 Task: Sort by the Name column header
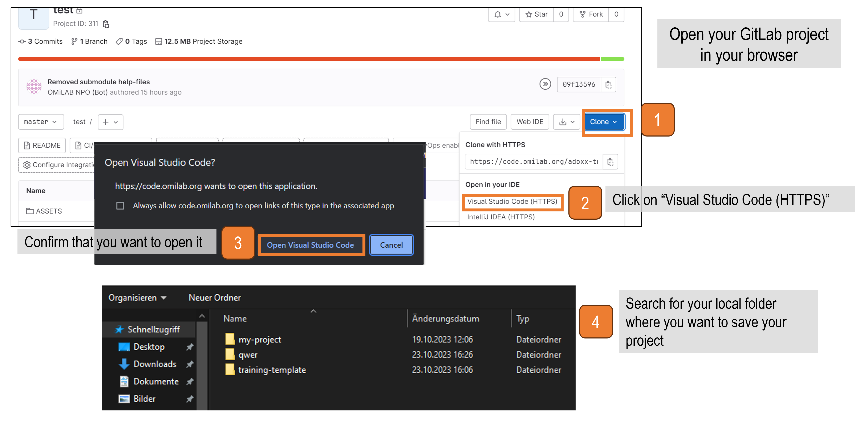coord(235,318)
